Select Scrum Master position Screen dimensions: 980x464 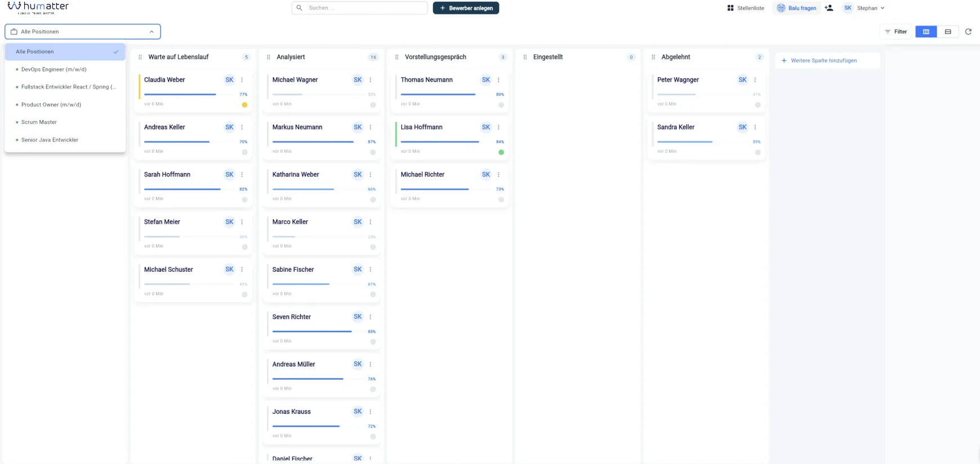click(65, 122)
